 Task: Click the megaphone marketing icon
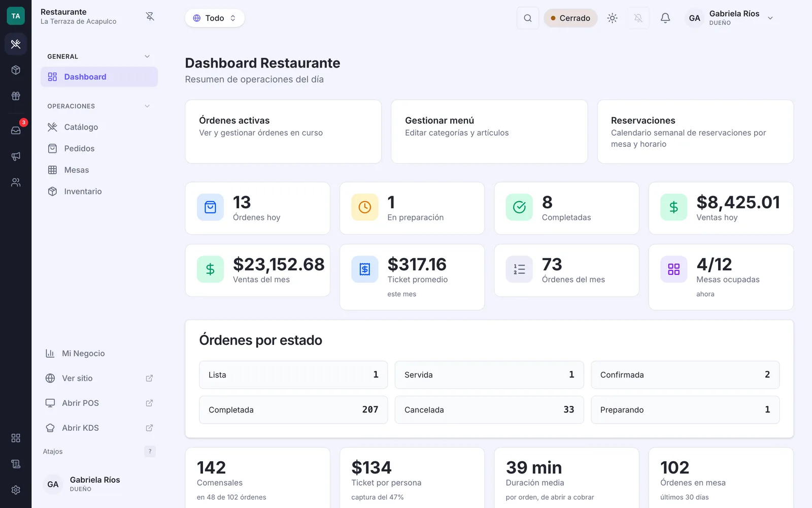coord(16,156)
